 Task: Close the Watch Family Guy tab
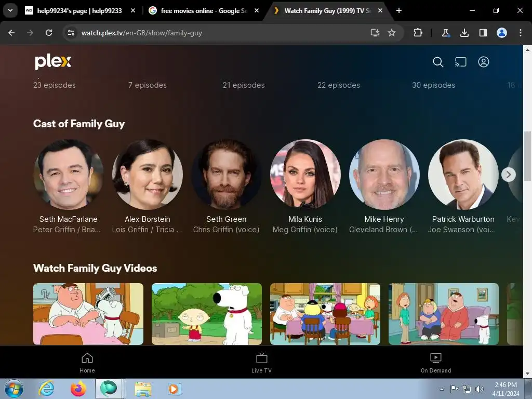click(380, 11)
